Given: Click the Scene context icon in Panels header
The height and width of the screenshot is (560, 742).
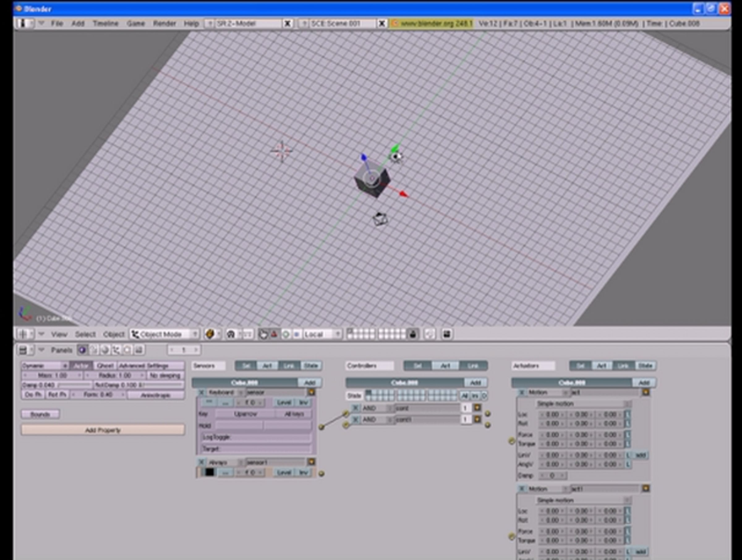Looking at the screenshot, I should click(139, 350).
